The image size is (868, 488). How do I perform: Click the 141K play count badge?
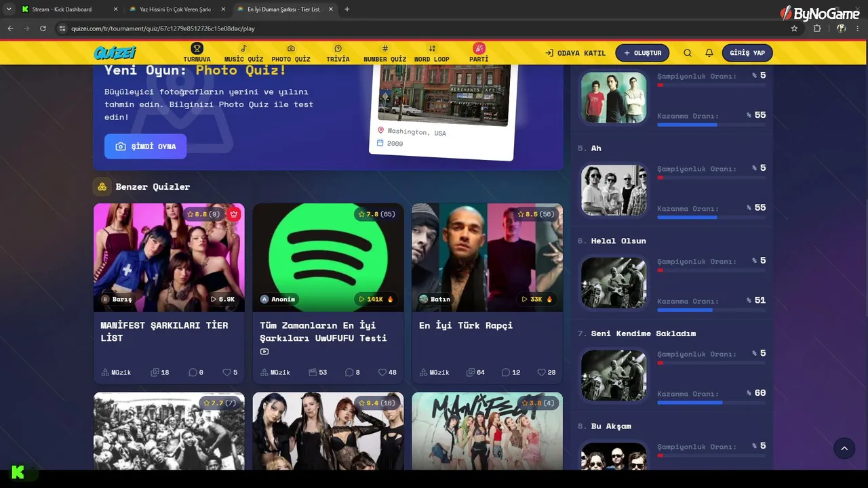pos(376,299)
